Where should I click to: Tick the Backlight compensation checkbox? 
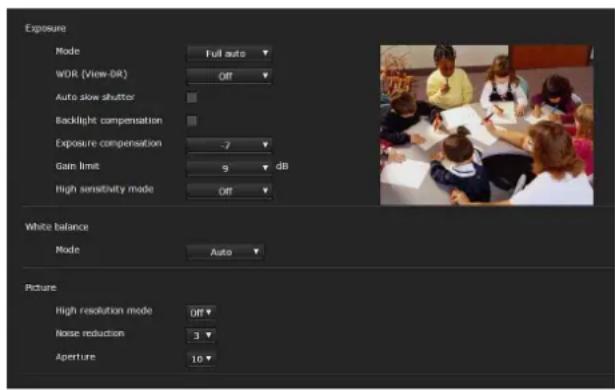click(192, 120)
